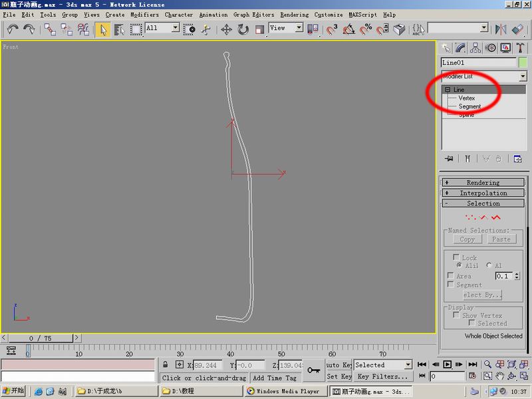Click the Set Key button
Screen dimensions: 532x399
click(x=338, y=376)
